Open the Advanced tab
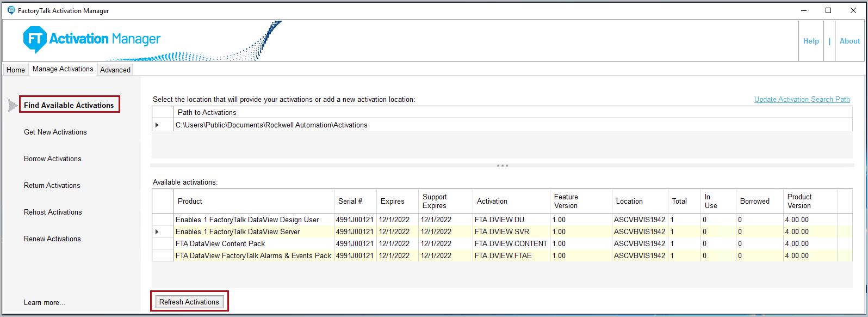The image size is (868, 317). point(115,70)
